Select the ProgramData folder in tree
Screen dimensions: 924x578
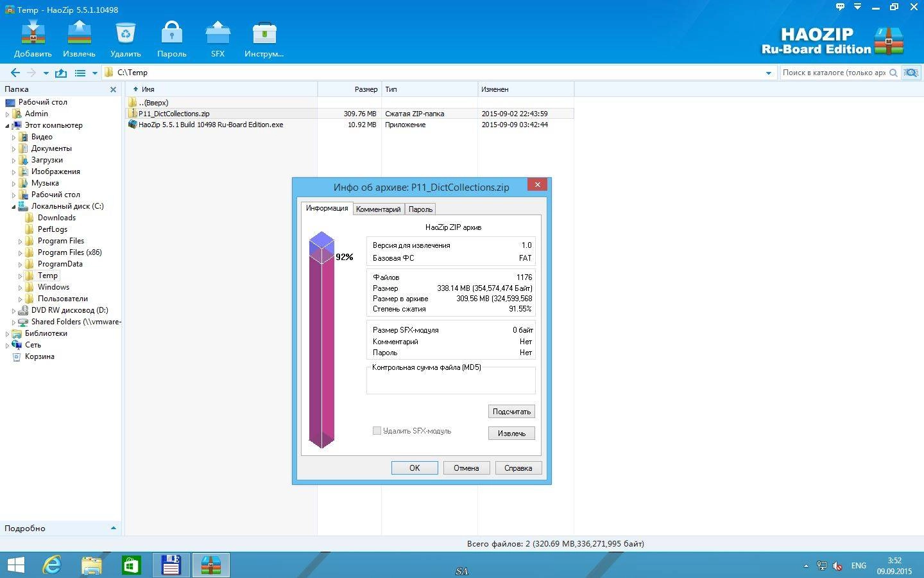pos(60,264)
